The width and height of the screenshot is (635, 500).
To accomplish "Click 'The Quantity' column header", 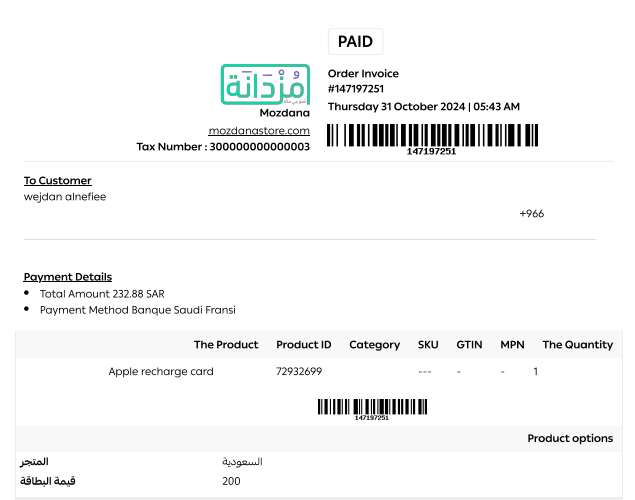I will tap(577, 345).
